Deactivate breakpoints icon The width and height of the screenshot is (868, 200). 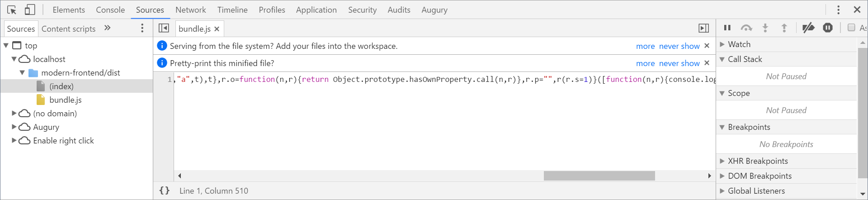808,28
